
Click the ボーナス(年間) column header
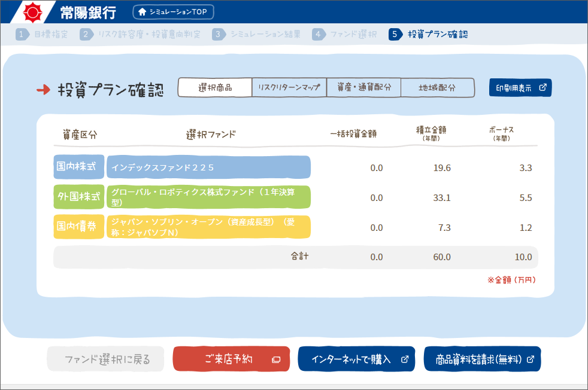501,133
